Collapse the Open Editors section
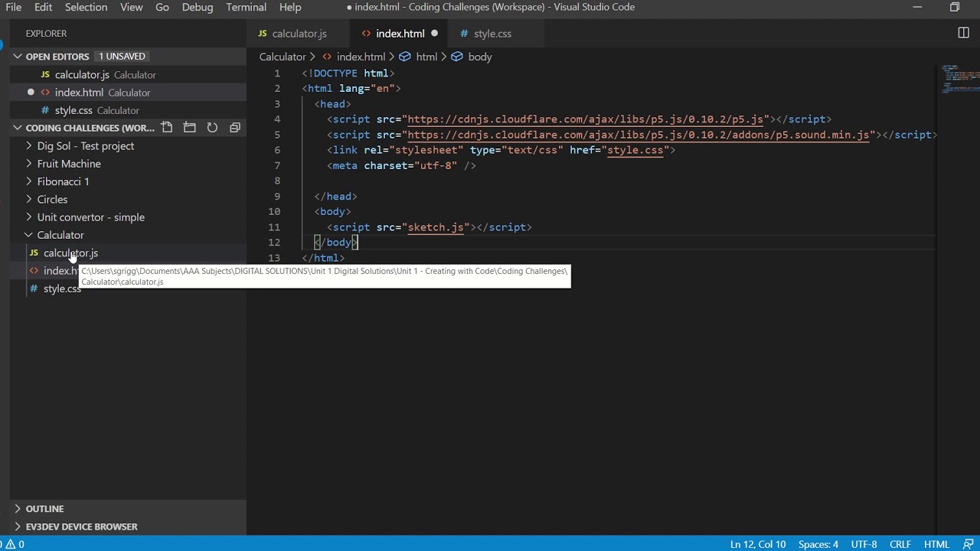The height and width of the screenshot is (551, 980). (17, 57)
